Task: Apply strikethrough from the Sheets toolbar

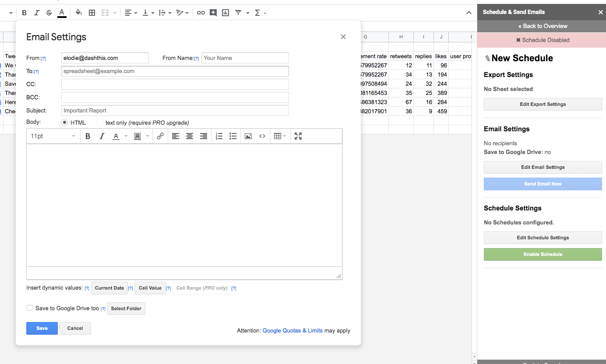Action: point(49,12)
